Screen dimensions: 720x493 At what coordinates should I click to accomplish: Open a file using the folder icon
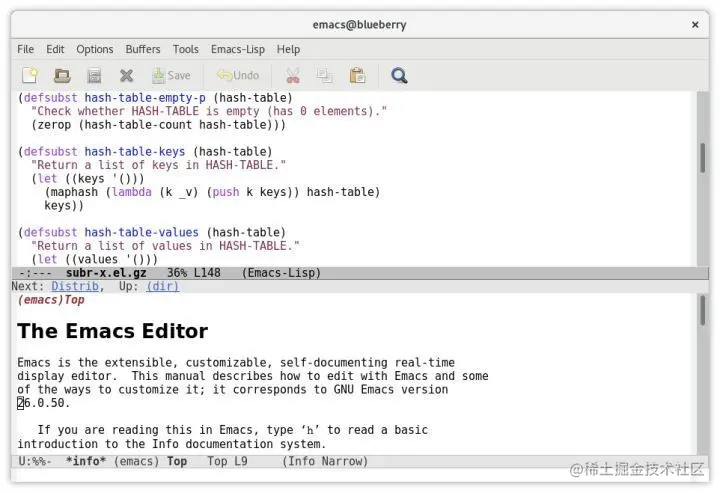(62, 75)
